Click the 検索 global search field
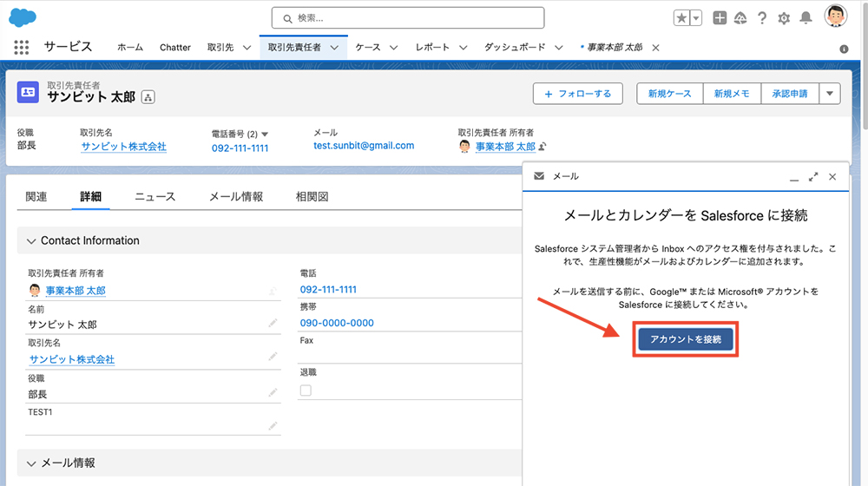Screen dimensions: 868x486 tap(408, 17)
